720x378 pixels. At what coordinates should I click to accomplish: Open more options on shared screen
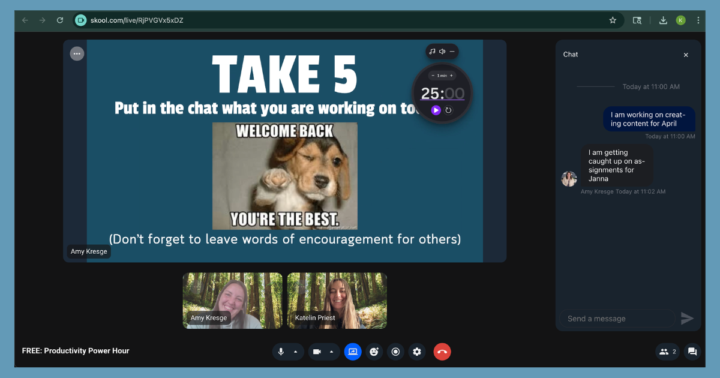point(77,54)
